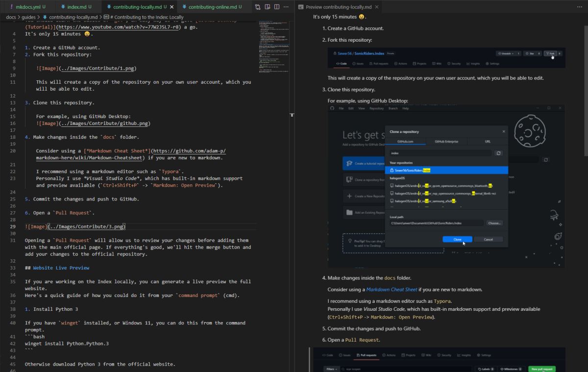Close the contributing-locally.md editor tab
The image size is (588, 372).
click(x=172, y=7)
